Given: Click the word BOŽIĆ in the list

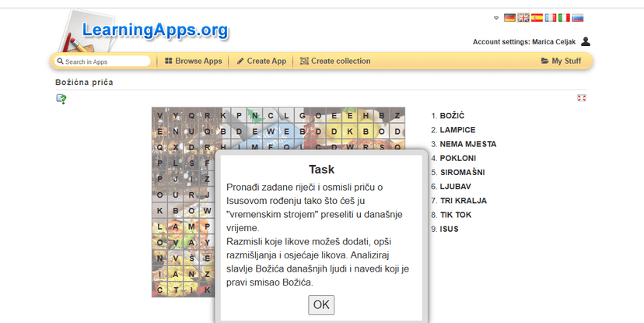Looking at the screenshot, I should click(x=452, y=115).
